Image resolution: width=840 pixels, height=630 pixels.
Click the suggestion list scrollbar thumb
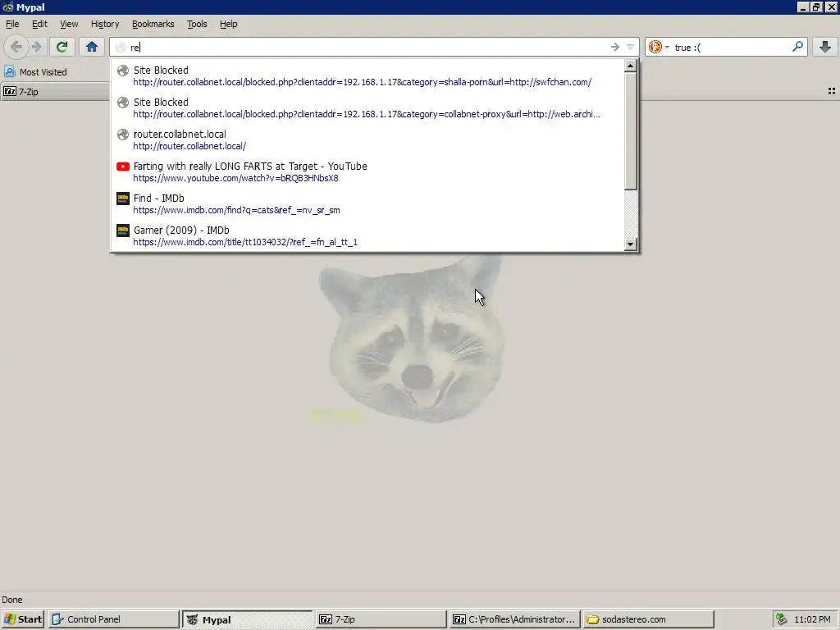pyautogui.click(x=631, y=131)
